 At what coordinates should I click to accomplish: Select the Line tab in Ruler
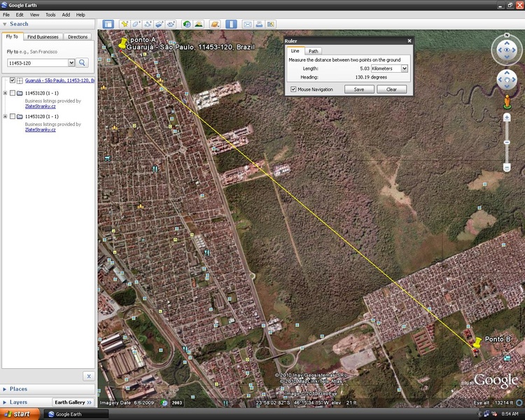pyautogui.click(x=295, y=51)
